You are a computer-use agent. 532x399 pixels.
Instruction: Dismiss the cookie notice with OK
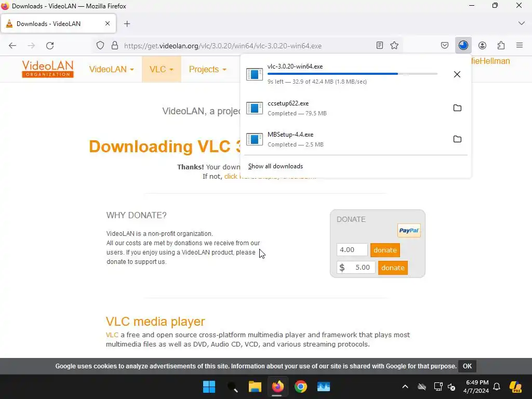[467, 366]
